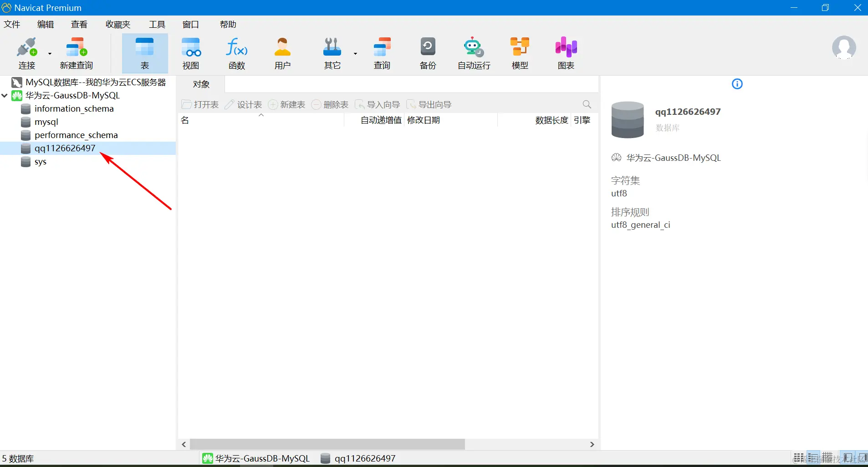Click the horizontal scrollbar thumb in the object list
The height and width of the screenshot is (467, 868).
pos(327,444)
